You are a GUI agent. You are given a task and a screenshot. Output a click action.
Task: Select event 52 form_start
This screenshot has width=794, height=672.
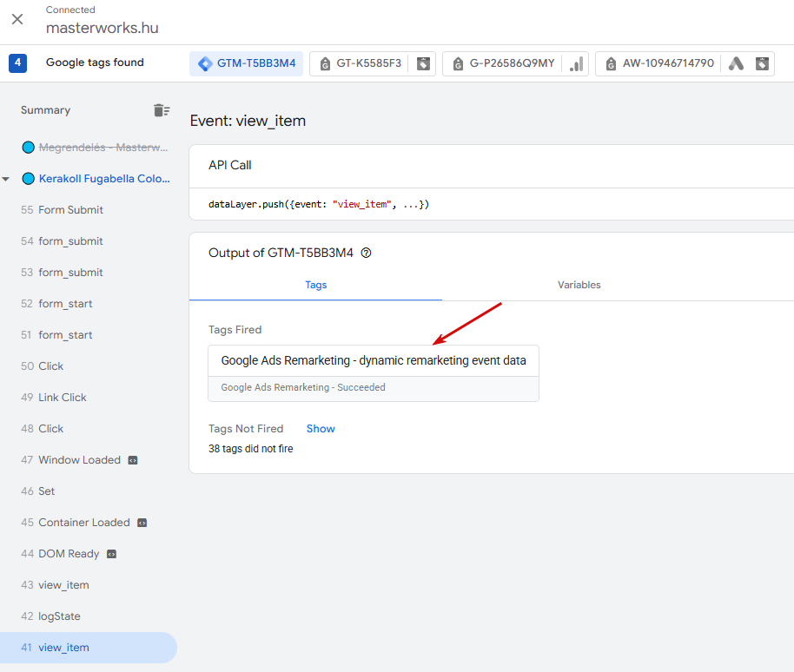tap(56, 304)
